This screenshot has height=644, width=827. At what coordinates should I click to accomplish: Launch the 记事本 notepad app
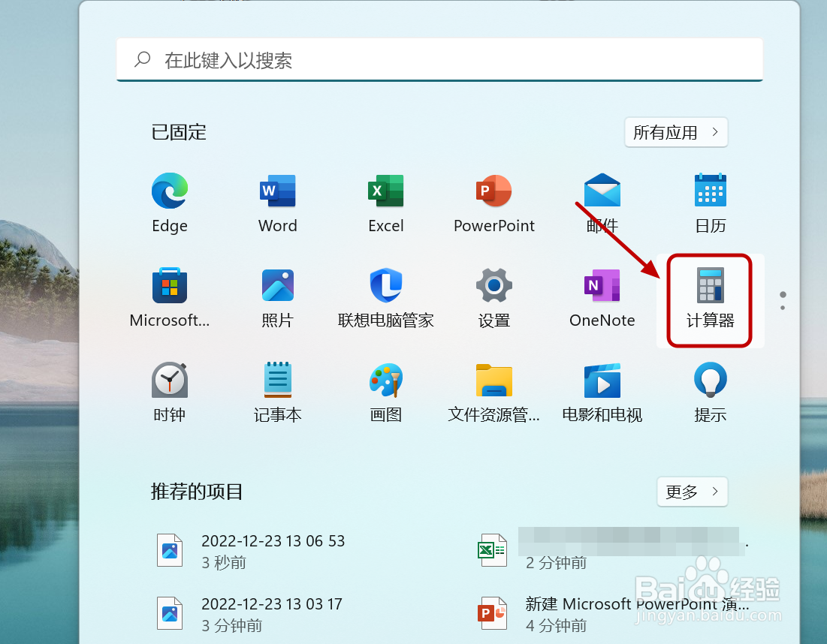pos(277,393)
